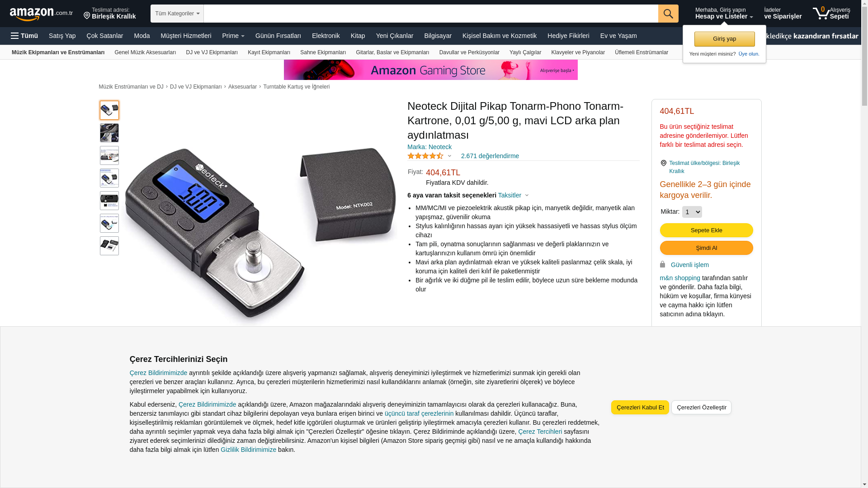The width and height of the screenshot is (868, 488).
Task: Select the second product thumbnail
Action: click(x=109, y=133)
